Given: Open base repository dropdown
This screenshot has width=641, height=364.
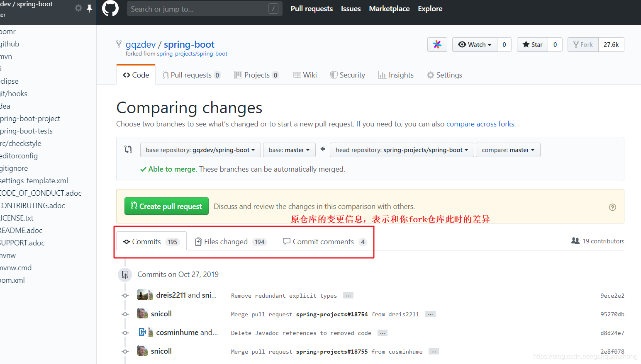Looking at the screenshot, I should pos(200,150).
